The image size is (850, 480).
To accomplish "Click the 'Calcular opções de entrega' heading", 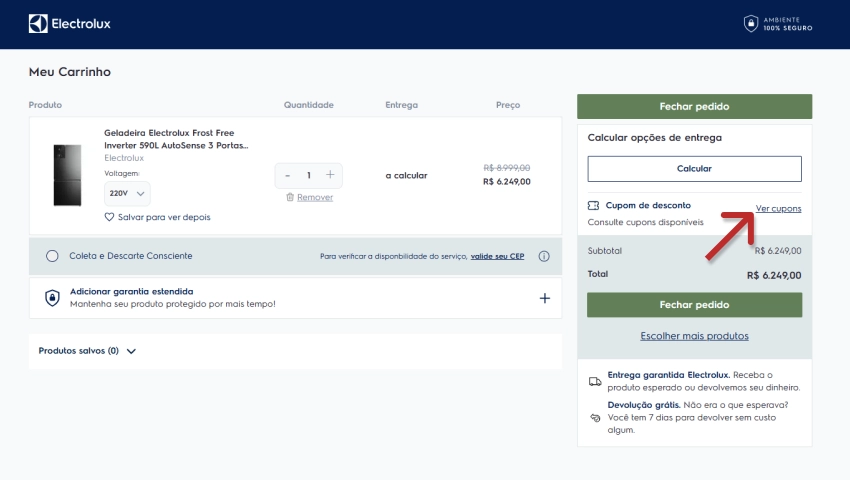I will (655, 138).
